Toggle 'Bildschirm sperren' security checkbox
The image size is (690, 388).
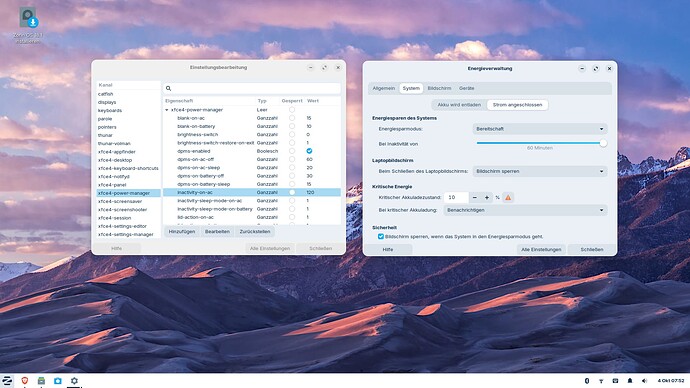click(381, 237)
